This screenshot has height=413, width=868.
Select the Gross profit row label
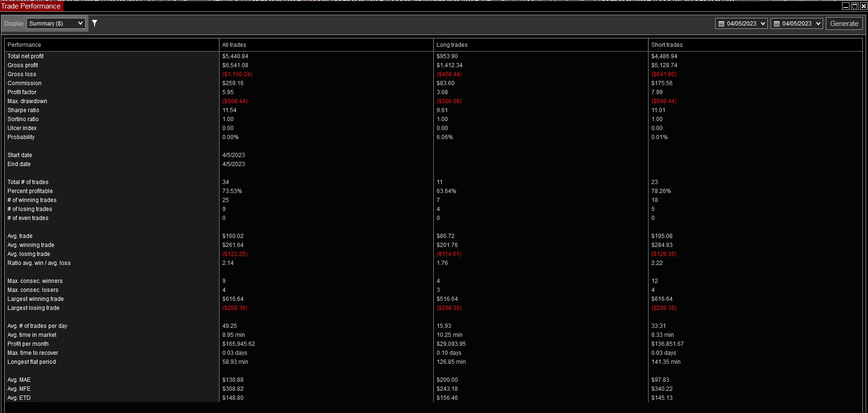coord(23,65)
